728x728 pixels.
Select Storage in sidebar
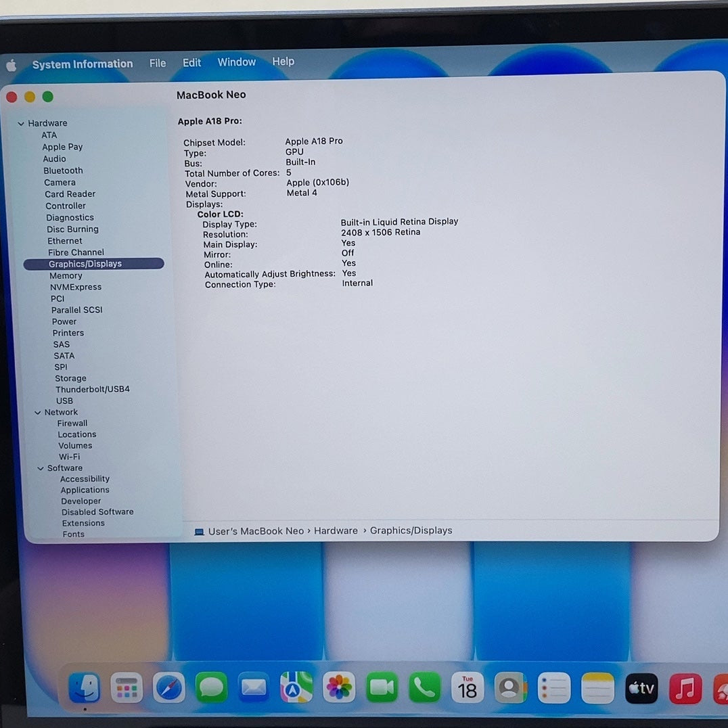point(70,378)
